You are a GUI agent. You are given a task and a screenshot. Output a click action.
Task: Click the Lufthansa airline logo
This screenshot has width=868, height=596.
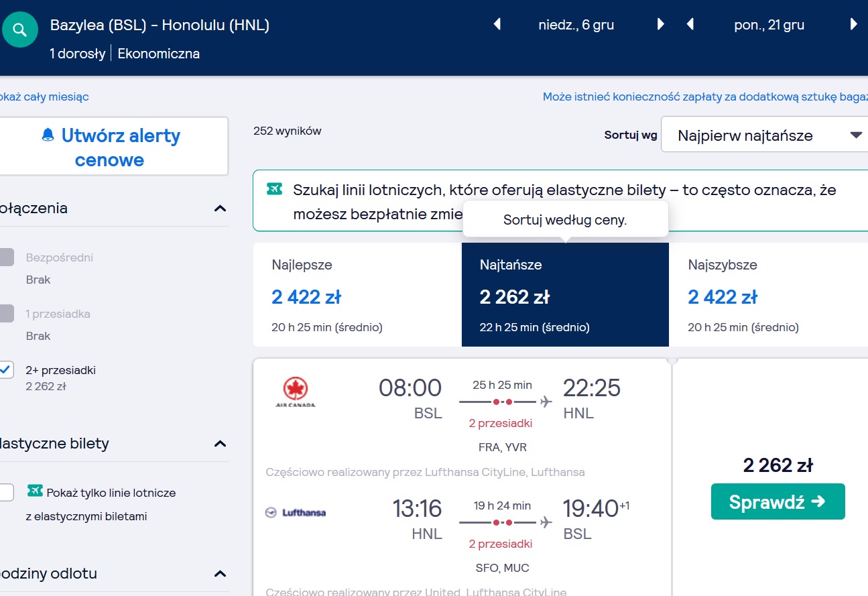(x=296, y=513)
